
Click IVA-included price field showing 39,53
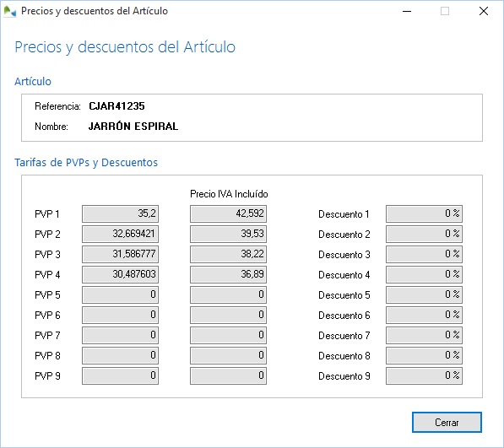(x=228, y=234)
